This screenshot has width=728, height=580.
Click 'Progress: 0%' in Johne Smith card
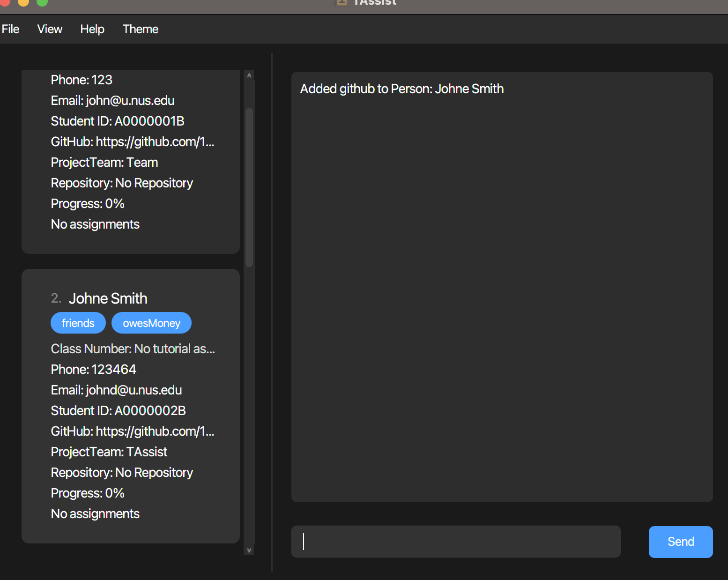click(x=88, y=493)
